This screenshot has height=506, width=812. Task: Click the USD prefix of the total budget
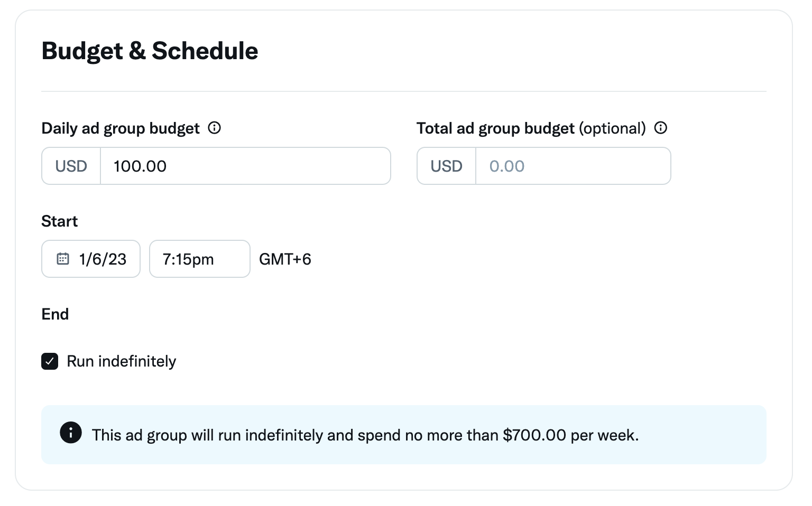(x=447, y=166)
